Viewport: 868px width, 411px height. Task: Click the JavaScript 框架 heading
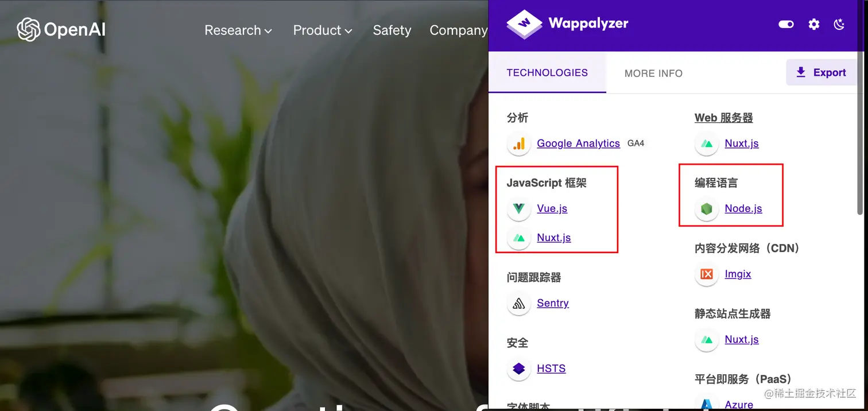click(x=547, y=183)
